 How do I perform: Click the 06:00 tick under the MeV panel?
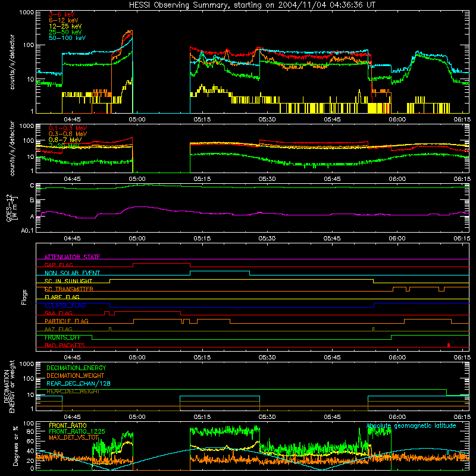[x=397, y=179]
